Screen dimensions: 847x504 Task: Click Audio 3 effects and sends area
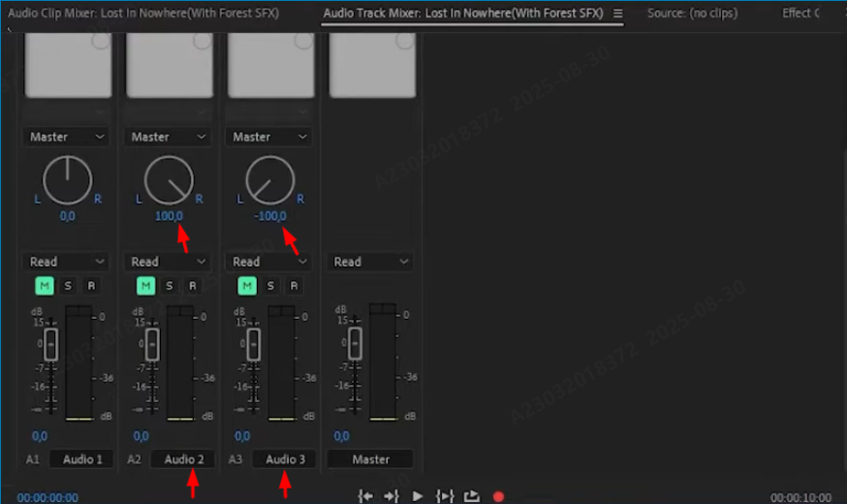pyautogui.click(x=271, y=65)
